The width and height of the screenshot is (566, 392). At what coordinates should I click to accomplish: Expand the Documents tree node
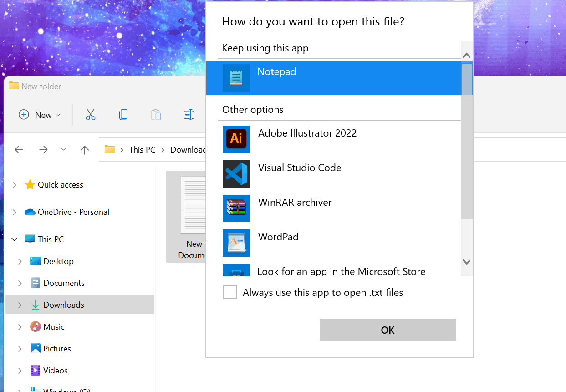click(20, 283)
